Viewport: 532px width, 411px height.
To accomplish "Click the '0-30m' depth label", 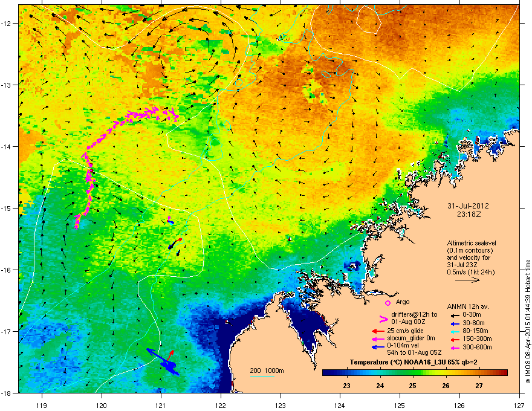I will pos(472,315).
